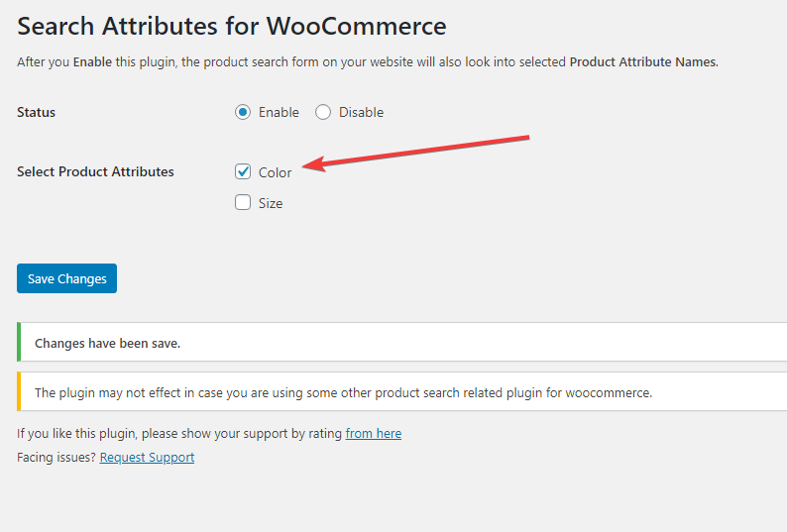Click the "Color" checkbox label text

pyautogui.click(x=276, y=172)
